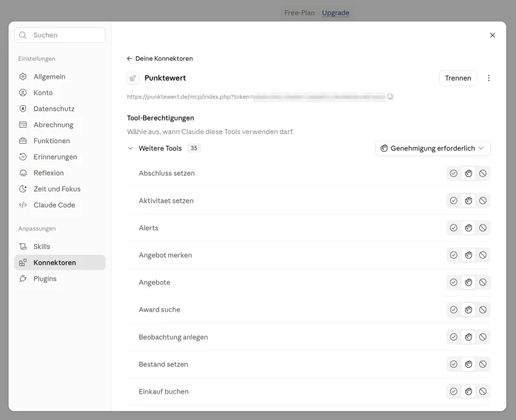516x420 pixels.
Task: Close the settings dialog
Action: [492, 35]
